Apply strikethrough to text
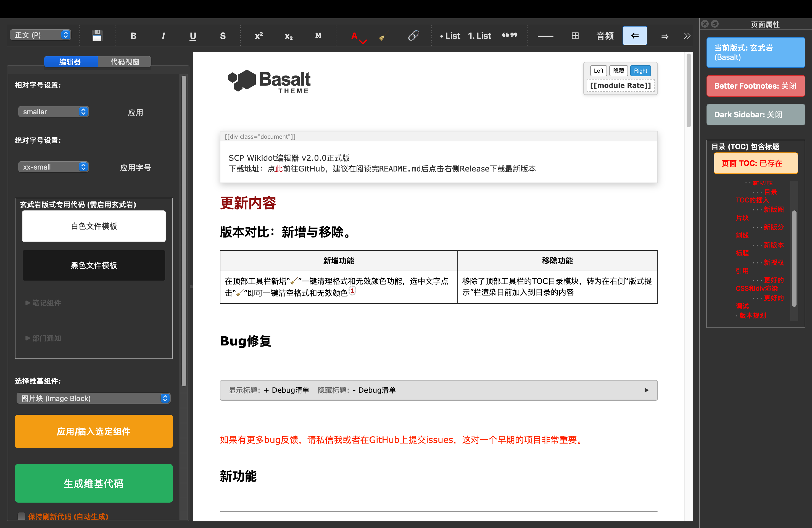812x528 pixels. pyautogui.click(x=222, y=35)
